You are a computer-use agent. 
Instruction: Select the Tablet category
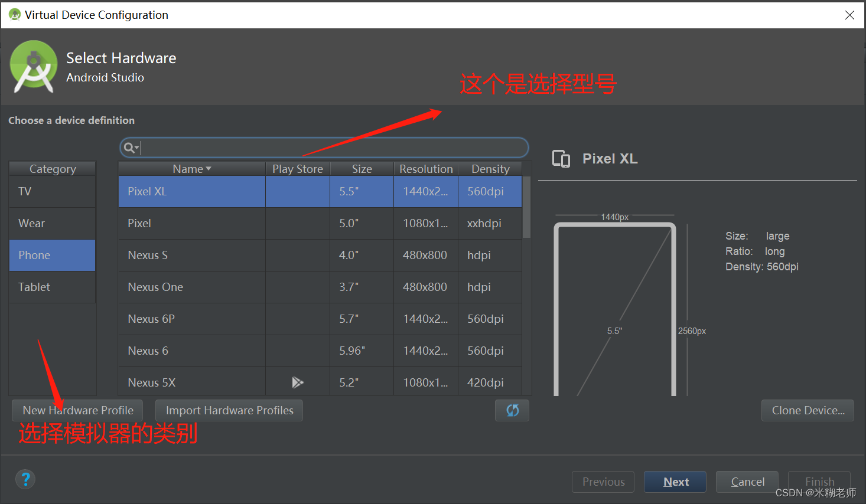point(52,287)
